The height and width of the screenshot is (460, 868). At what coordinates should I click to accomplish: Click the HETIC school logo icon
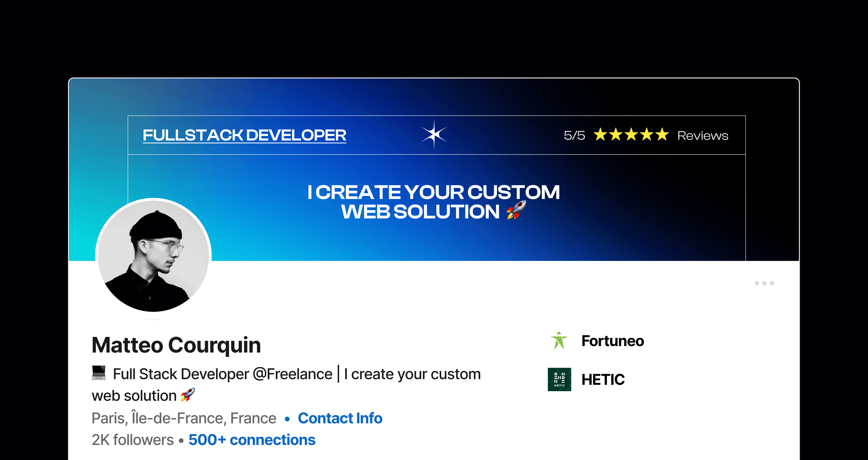(559, 379)
